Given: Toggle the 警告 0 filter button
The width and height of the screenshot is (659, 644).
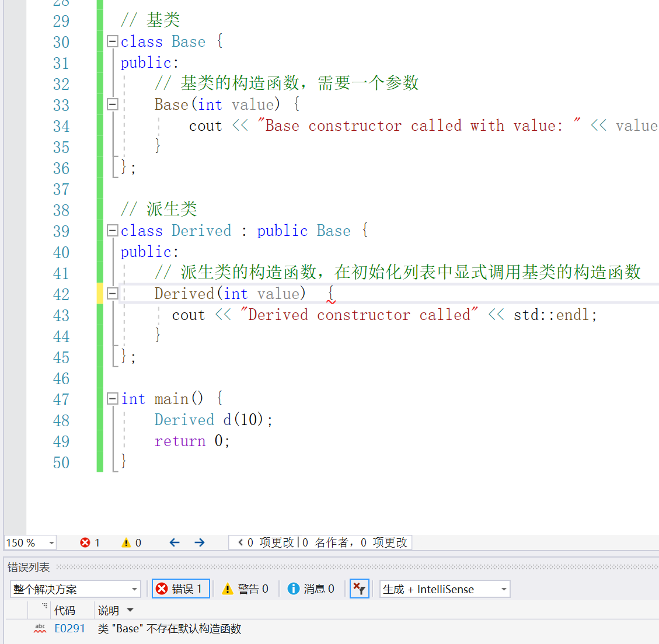Looking at the screenshot, I should point(245,589).
